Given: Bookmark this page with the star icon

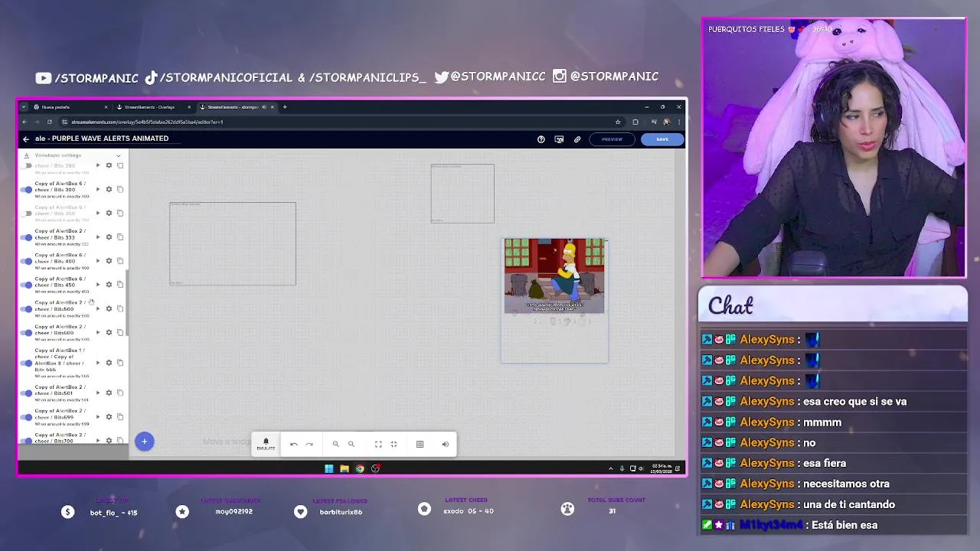Looking at the screenshot, I should (x=618, y=122).
